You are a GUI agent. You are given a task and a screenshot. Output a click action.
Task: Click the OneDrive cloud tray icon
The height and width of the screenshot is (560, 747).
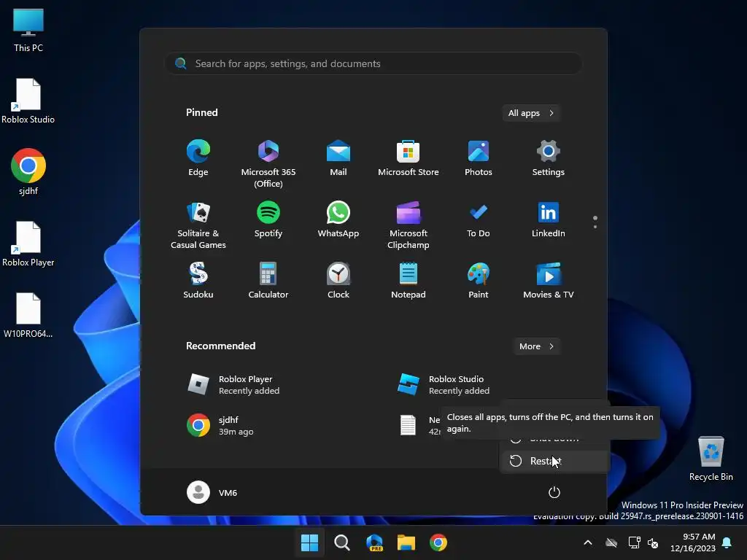coord(611,542)
